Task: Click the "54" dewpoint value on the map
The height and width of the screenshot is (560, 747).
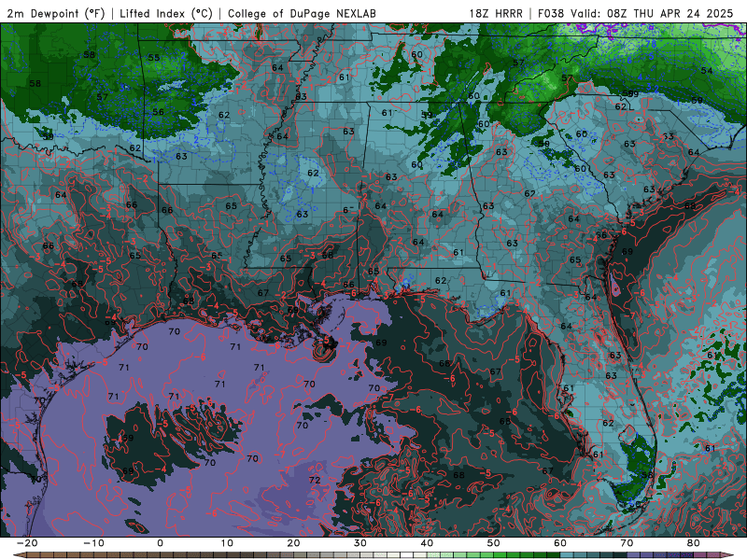Action: pyautogui.click(x=707, y=71)
